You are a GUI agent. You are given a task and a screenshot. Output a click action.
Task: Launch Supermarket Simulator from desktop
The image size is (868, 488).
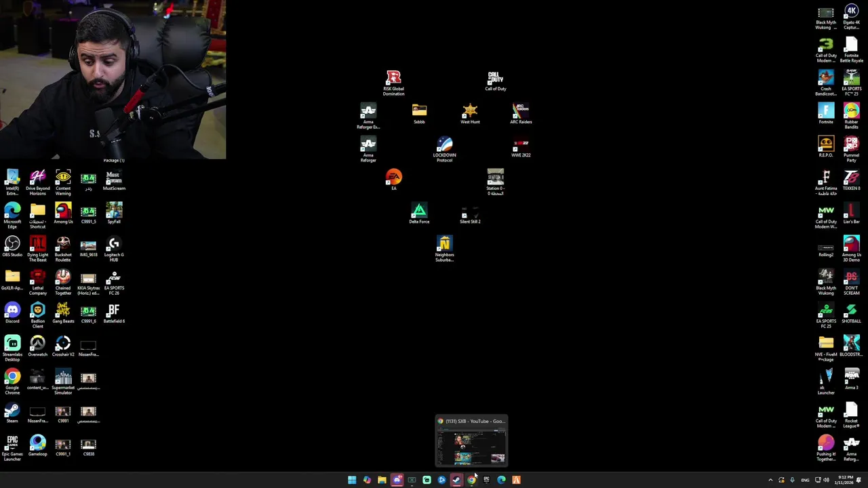coord(63,382)
